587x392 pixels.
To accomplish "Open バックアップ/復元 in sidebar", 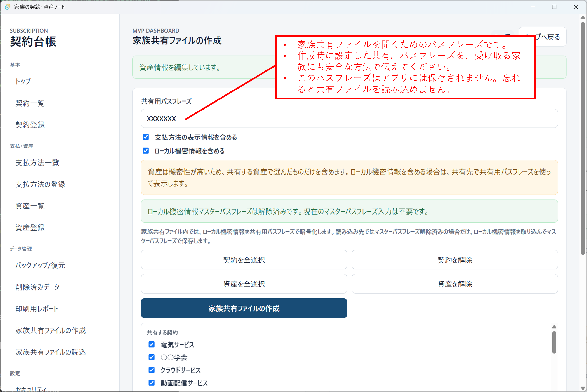I will tap(40, 265).
